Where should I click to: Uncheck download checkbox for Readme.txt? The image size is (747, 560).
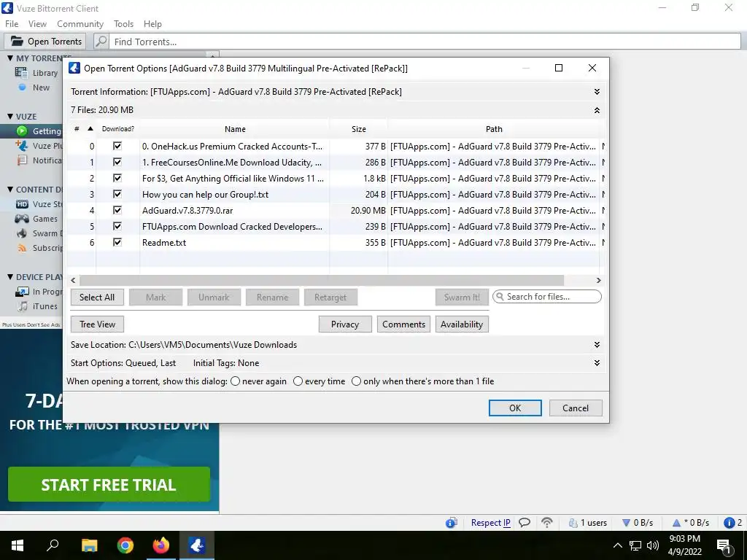click(x=117, y=242)
